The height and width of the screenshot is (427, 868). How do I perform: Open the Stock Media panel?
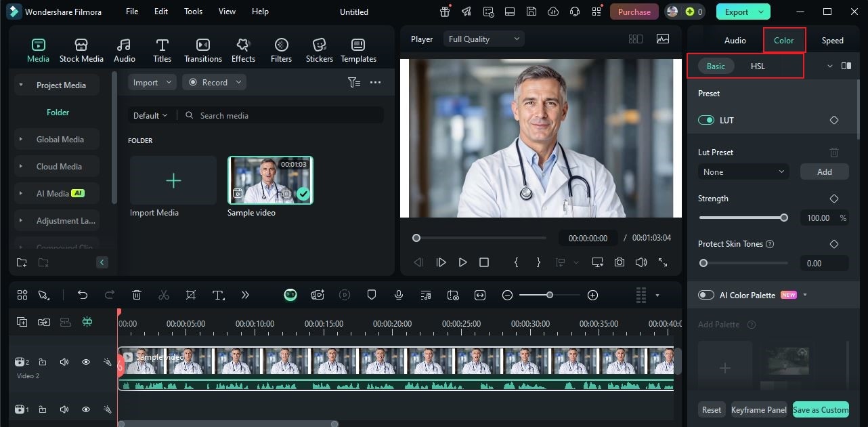[81, 50]
